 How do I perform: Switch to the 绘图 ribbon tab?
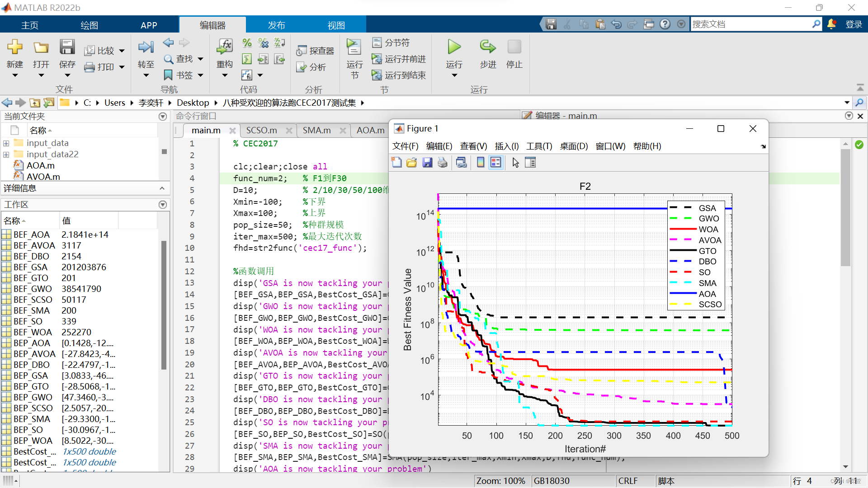89,25
